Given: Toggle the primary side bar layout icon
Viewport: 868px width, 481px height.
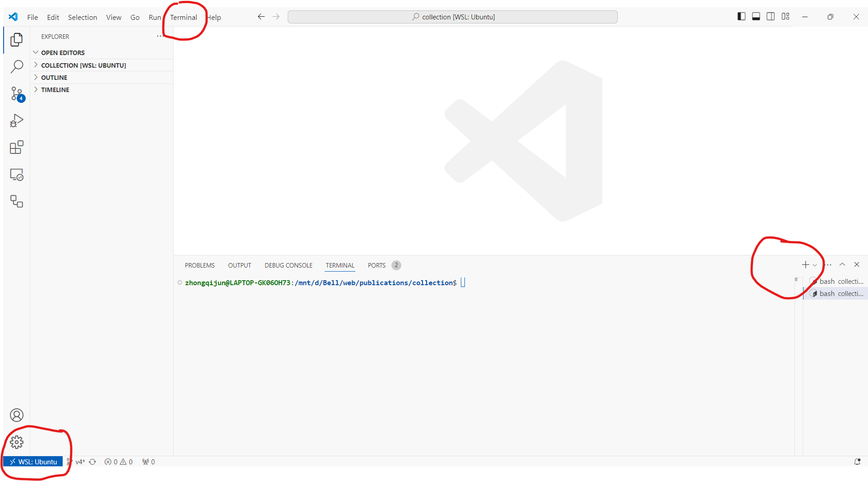Looking at the screenshot, I should click(741, 17).
